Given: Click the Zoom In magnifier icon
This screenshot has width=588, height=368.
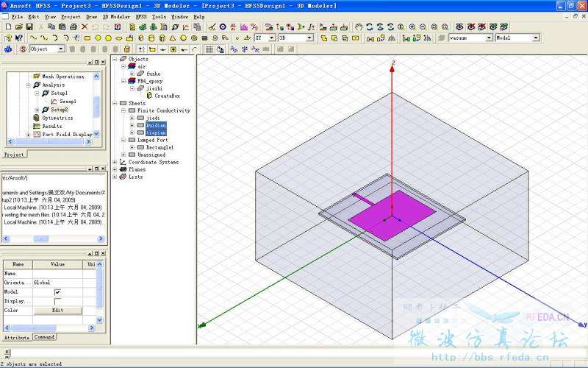Looking at the screenshot, I should [x=412, y=27].
